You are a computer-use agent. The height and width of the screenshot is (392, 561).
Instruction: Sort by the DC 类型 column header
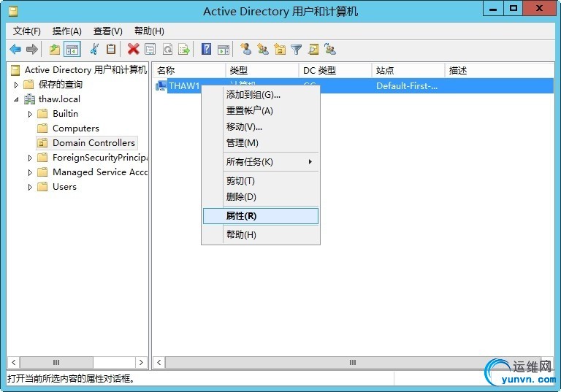(335, 71)
